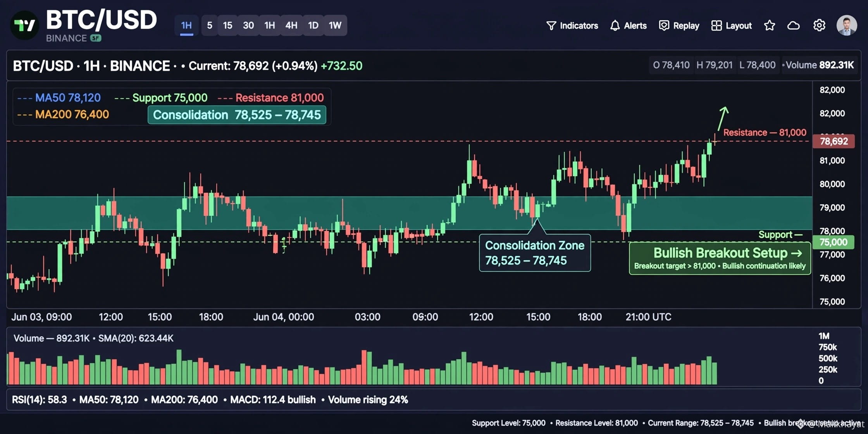The image size is (868, 434).
Task: Pick the second 1H timeframe button
Action: click(x=270, y=26)
